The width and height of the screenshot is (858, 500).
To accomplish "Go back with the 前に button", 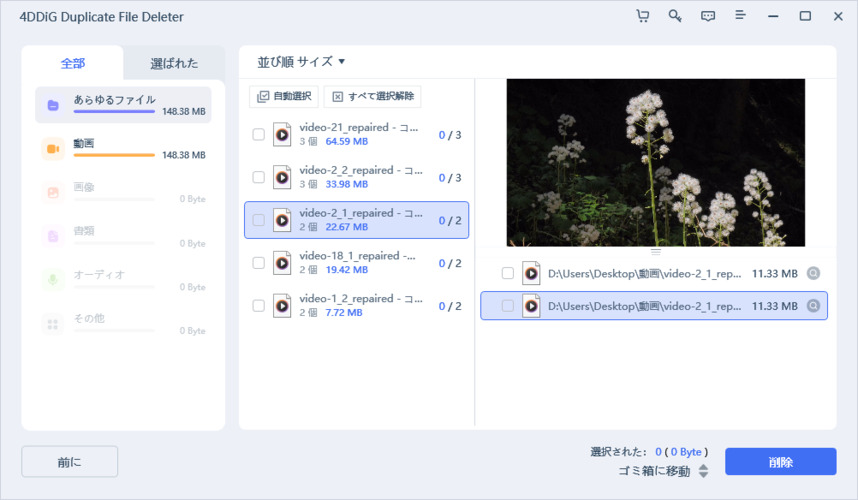I will 69,462.
